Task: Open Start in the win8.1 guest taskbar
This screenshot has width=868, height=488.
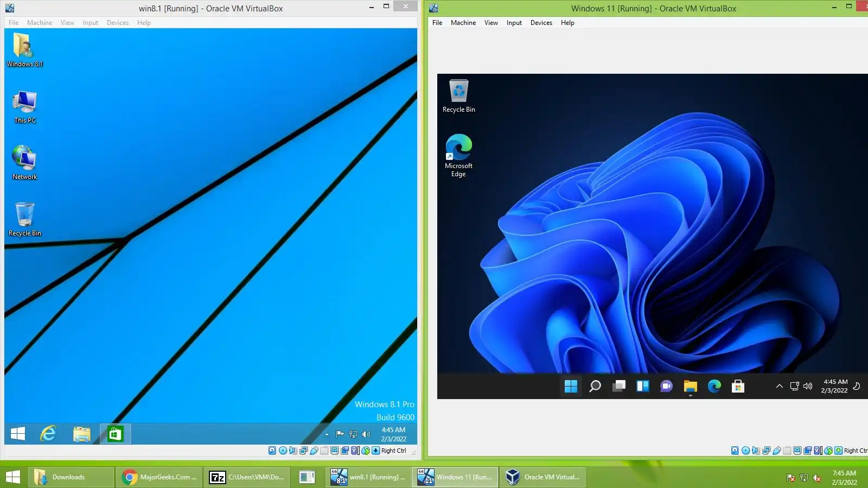Action: pos(18,434)
